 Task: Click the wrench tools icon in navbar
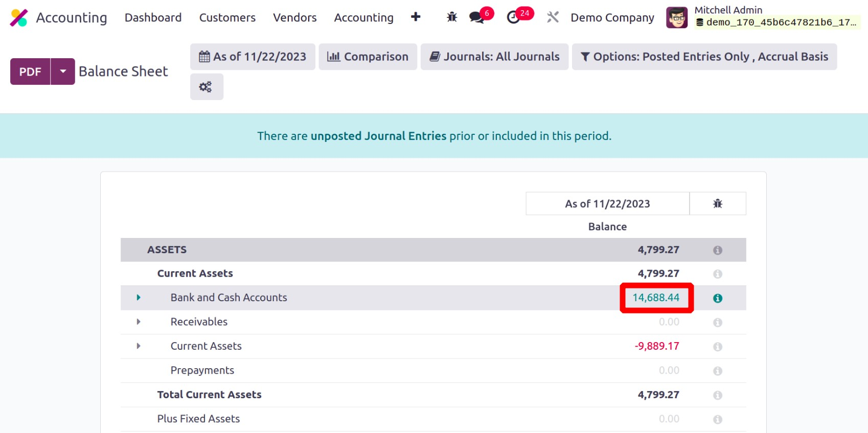coord(553,17)
